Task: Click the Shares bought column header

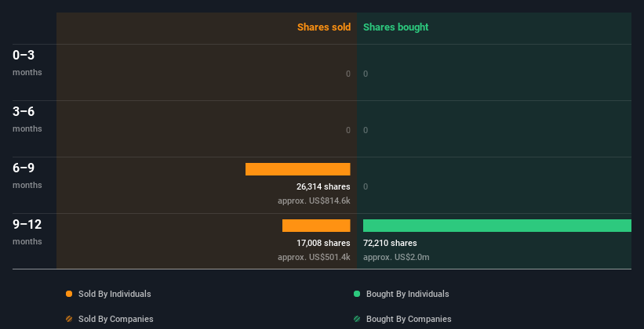Action: (395, 27)
